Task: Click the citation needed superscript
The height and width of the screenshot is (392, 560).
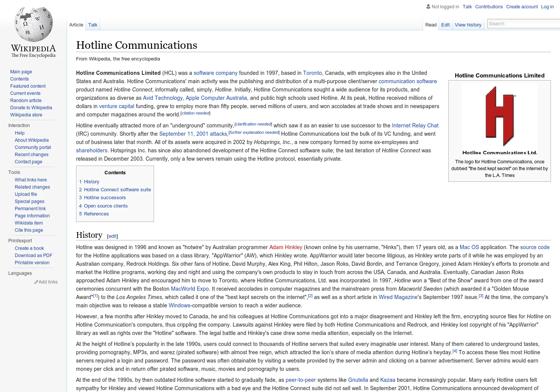Action: click(196, 113)
